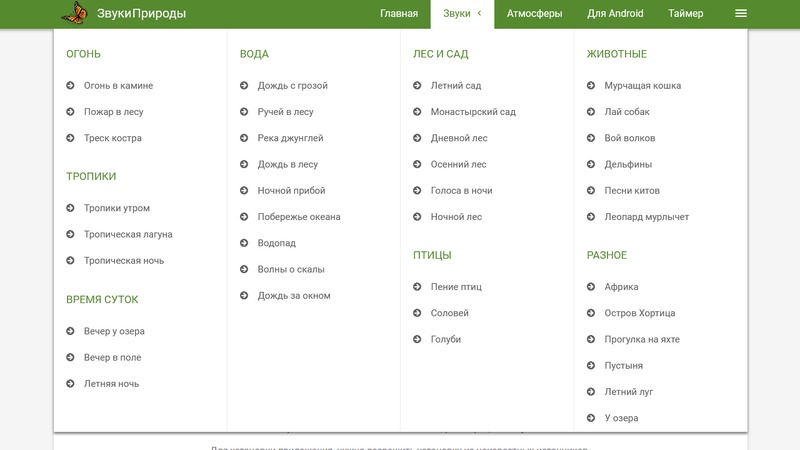Click arrow icon beside Дождь с грозой
This screenshot has width=800, height=450.
[x=245, y=86]
